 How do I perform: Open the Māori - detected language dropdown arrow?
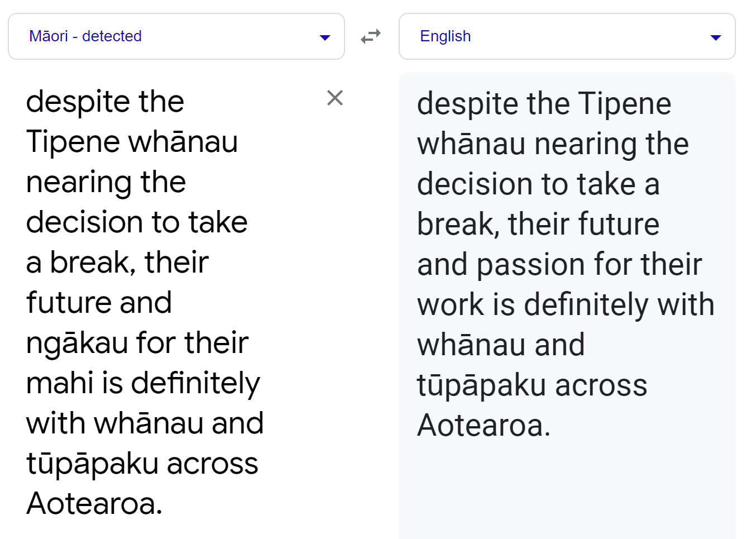(x=324, y=37)
